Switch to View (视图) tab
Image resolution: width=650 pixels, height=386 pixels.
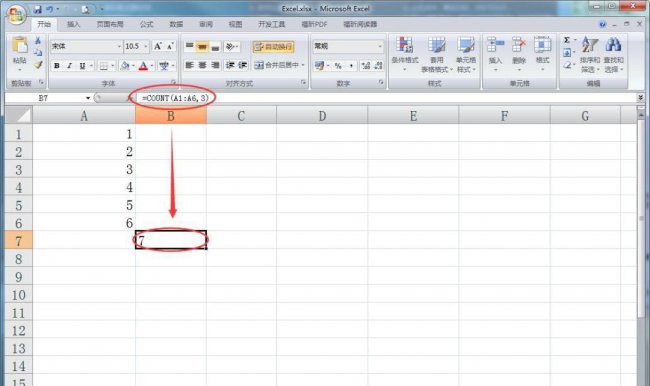tap(235, 24)
